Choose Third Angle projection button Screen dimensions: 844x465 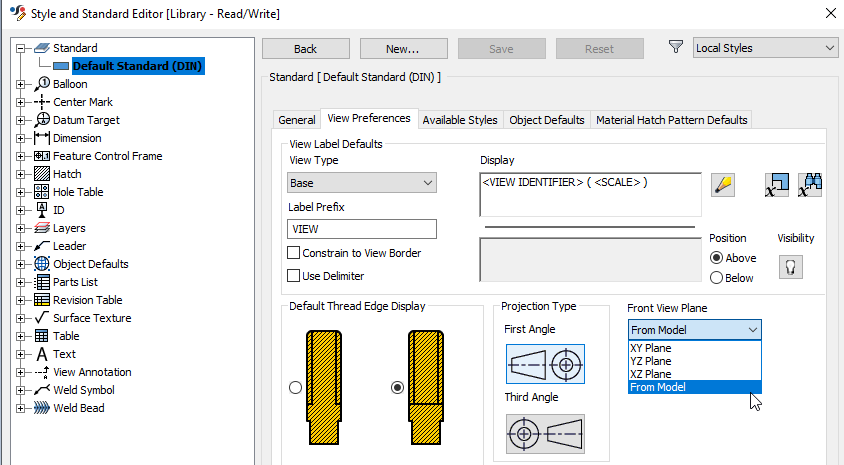point(545,434)
